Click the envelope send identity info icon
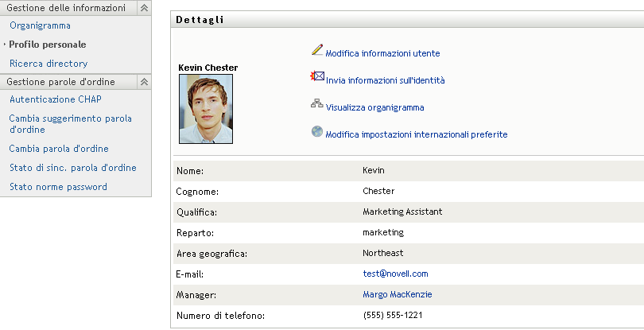The height and width of the screenshot is (330, 644). [x=317, y=78]
